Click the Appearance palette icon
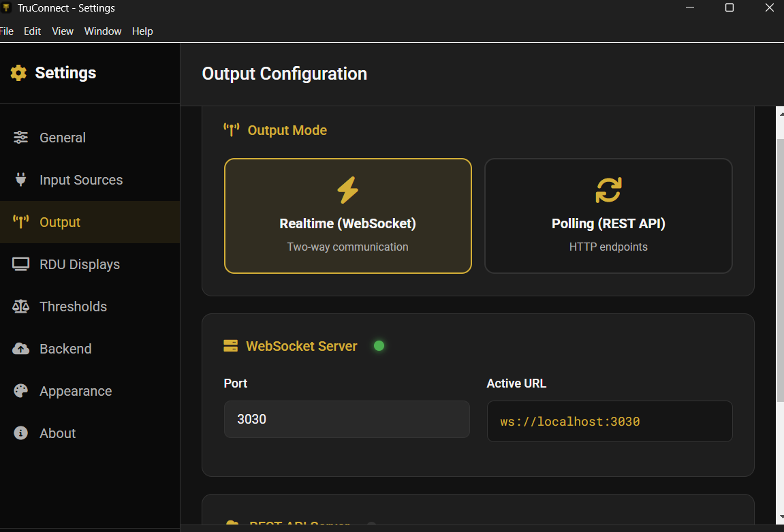 tap(20, 390)
